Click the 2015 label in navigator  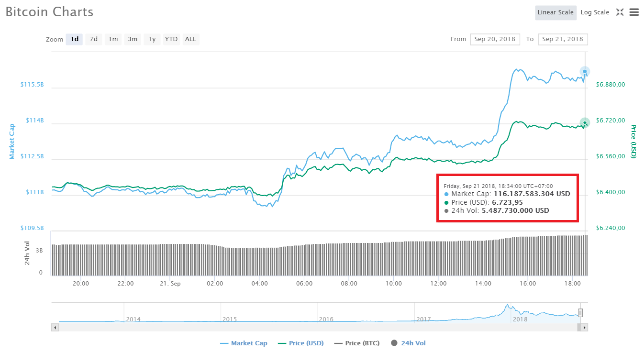click(x=230, y=319)
